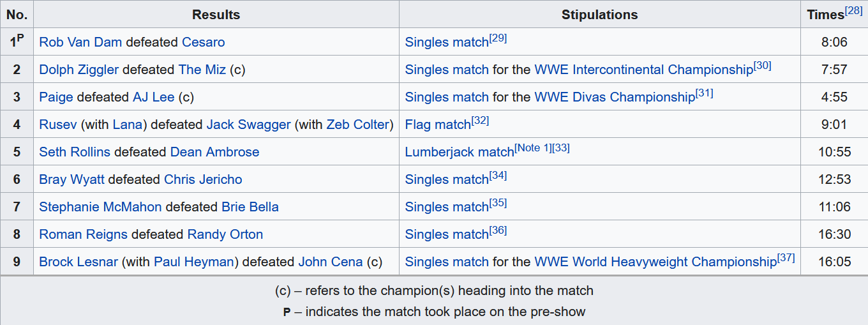The image size is (868, 325).
Task: Click the Lana link
Action: (x=128, y=125)
